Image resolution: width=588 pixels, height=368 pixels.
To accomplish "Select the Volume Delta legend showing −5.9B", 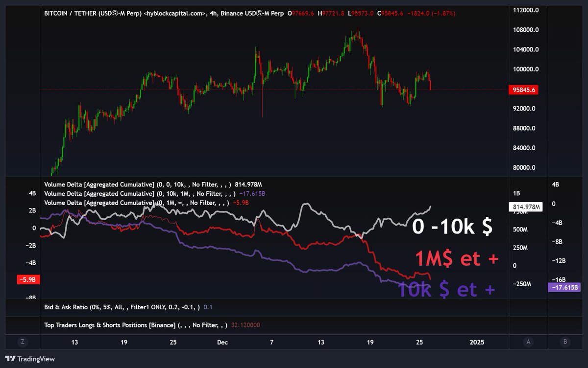I will pos(147,202).
